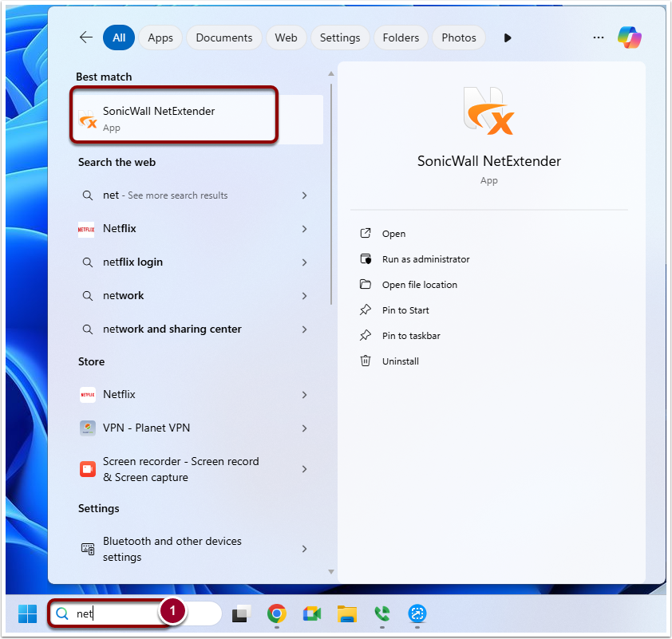Expand Bluetooth and other devices chevron
This screenshot has height=639, width=672.
point(304,549)
